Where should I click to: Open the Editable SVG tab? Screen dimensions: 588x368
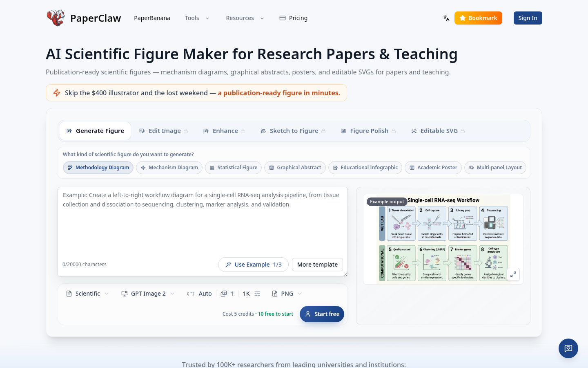coord(438,131)
